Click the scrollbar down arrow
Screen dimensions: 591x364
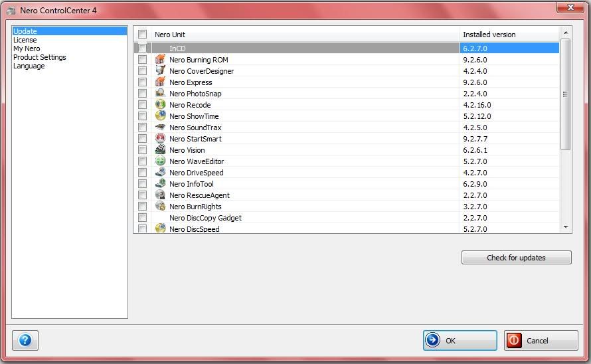tap(565, 227)
